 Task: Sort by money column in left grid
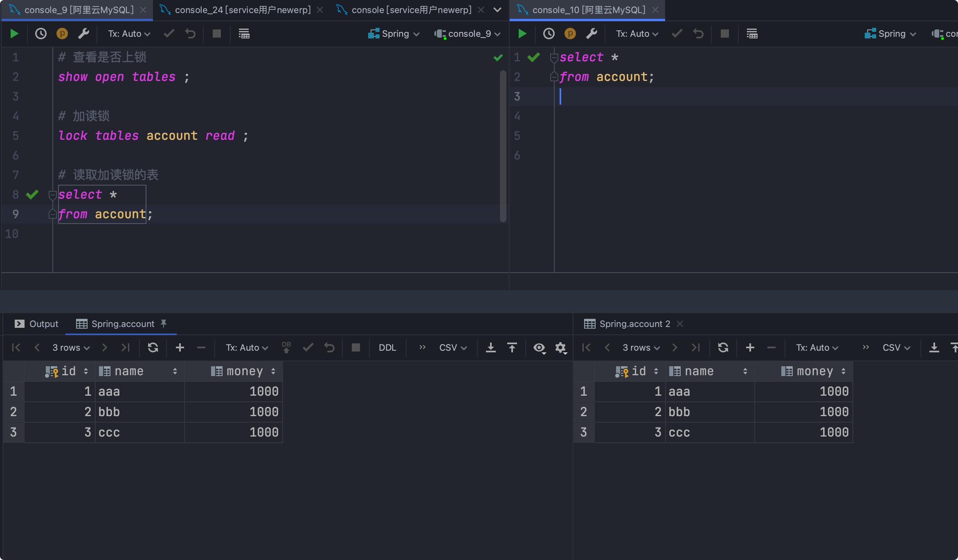(x=273, y=371)
